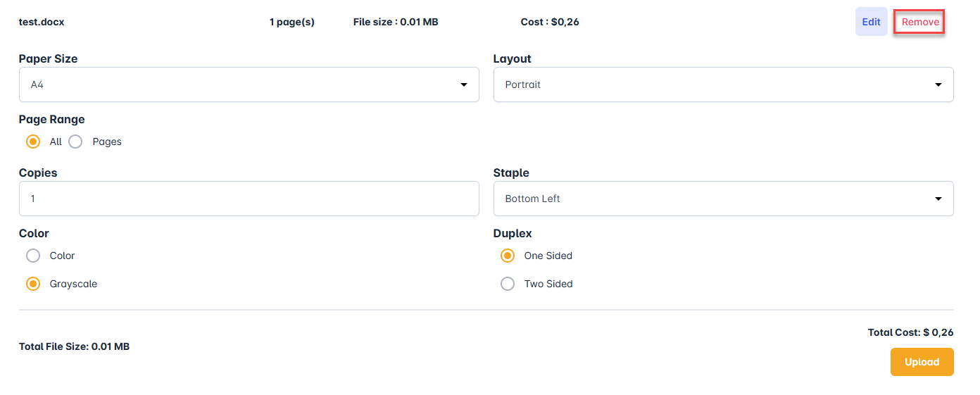Choose the Grayscale radio button
Image resolution: width=980 pixels, height=395 pixels.
tap(33, 284)
